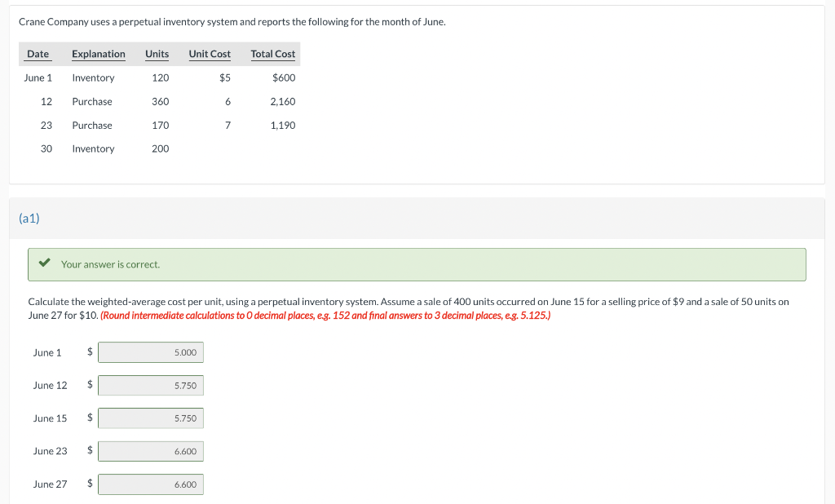Screen dimensions: 835x504
Task: Click the Date column header
Action: tap(38, 54)
